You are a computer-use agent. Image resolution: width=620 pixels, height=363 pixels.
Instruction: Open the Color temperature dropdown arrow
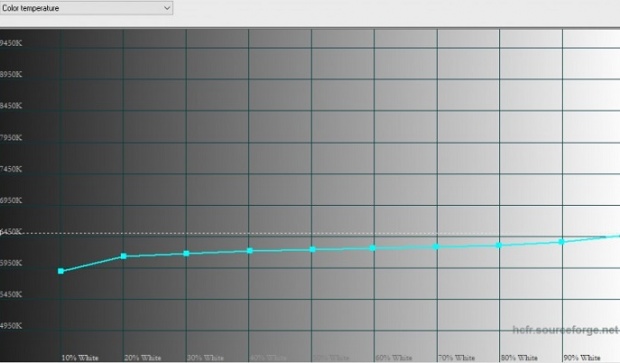pos(167,8)
